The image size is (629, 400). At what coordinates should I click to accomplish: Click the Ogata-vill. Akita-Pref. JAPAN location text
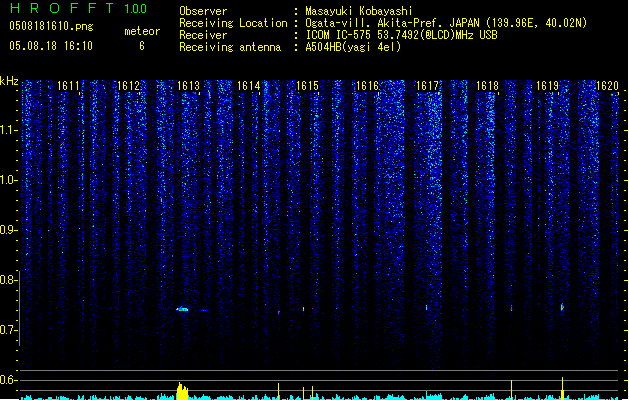446,23
